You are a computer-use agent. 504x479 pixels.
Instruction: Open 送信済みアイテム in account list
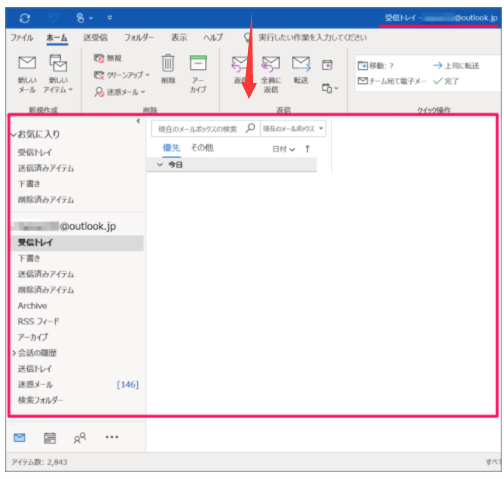coord(46,274)
